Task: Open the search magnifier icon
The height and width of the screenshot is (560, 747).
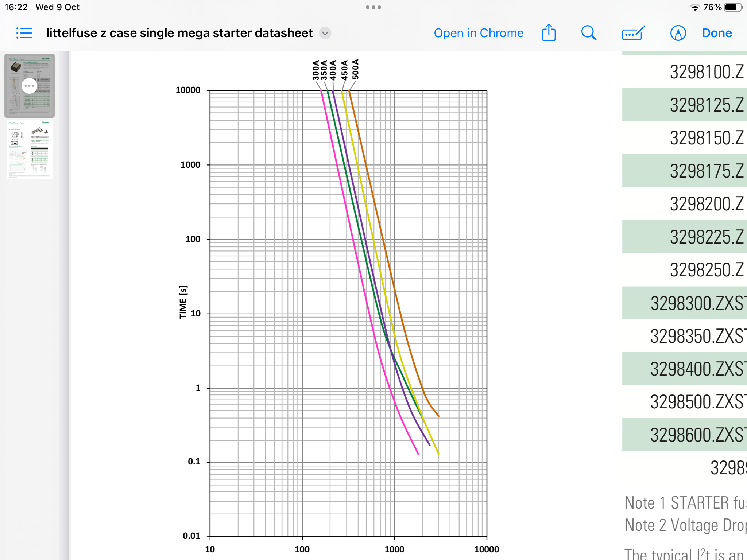Action: [x=588, y=33]
